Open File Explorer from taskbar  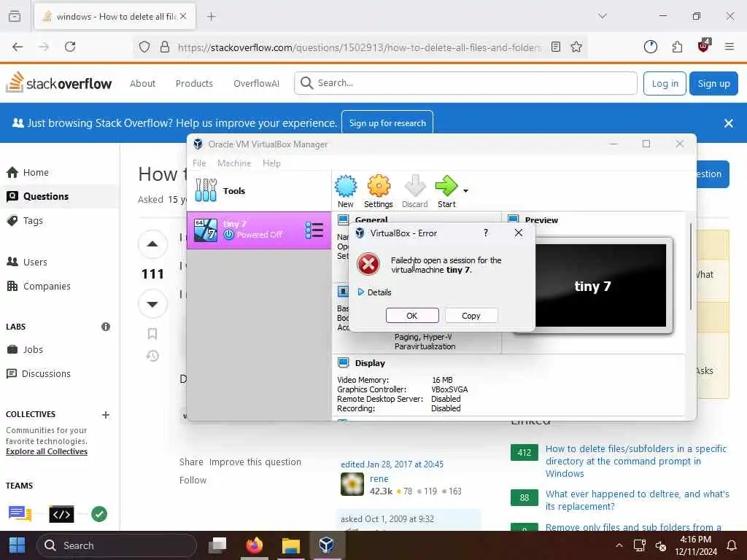tap(290, 545)
